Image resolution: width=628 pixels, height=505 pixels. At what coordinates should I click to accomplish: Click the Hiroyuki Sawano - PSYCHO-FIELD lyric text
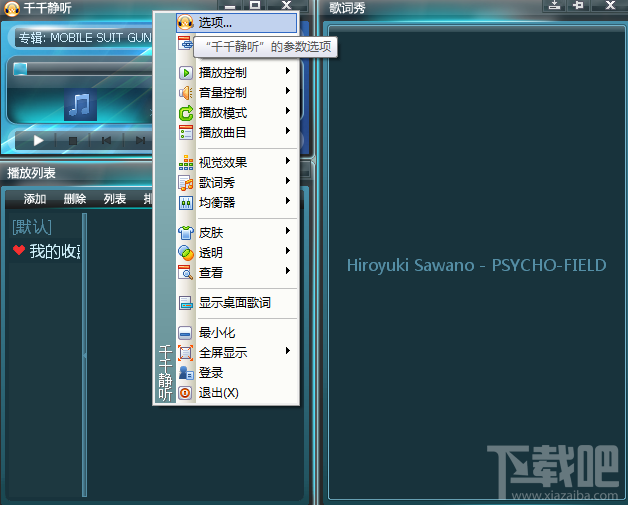477,265
